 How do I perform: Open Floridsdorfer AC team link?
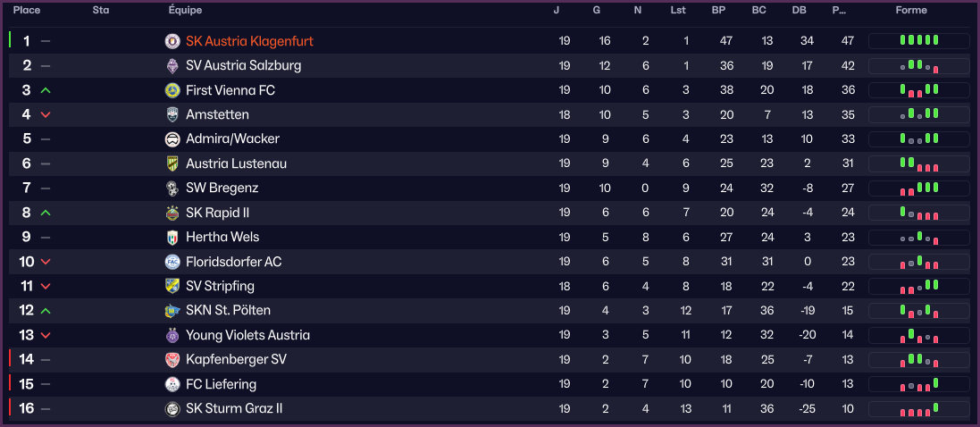pos(233,262)
